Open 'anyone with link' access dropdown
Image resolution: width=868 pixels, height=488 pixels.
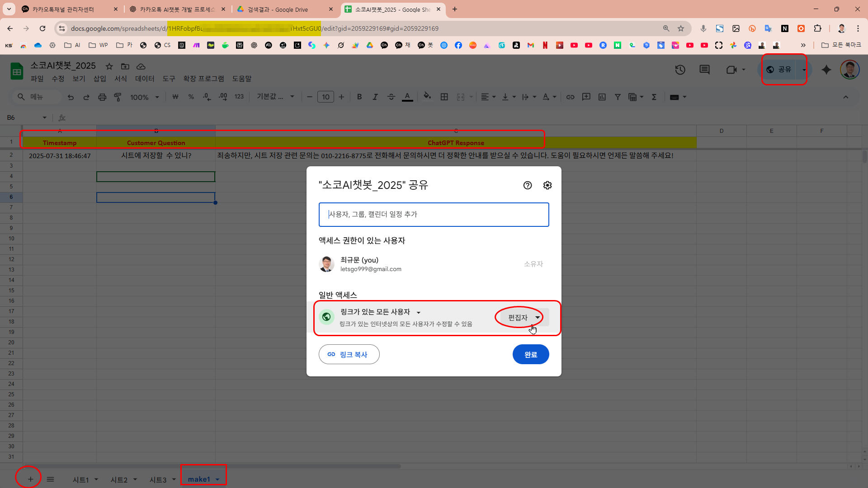pos(380,312)
